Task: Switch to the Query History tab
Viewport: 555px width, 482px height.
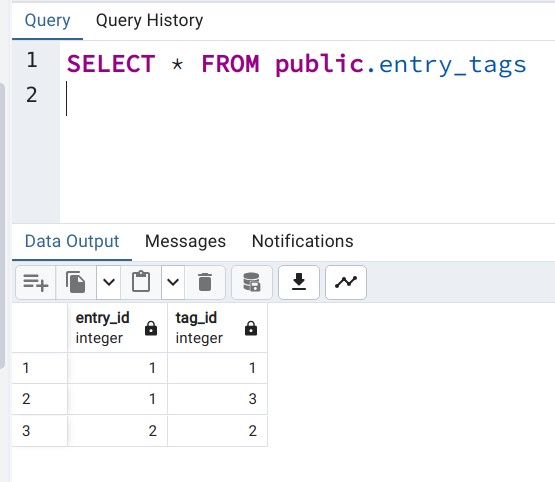Action: (149, 21)
